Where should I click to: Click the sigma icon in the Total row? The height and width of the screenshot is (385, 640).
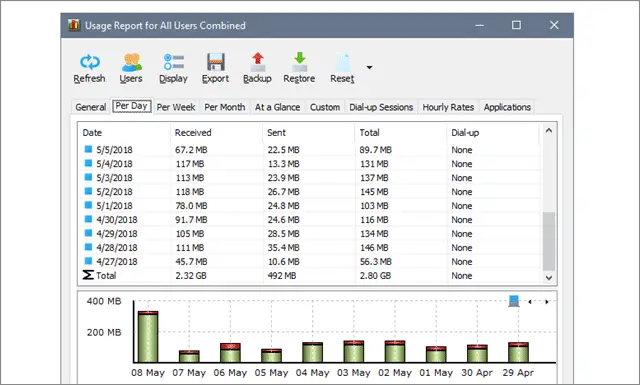[88, 275]
